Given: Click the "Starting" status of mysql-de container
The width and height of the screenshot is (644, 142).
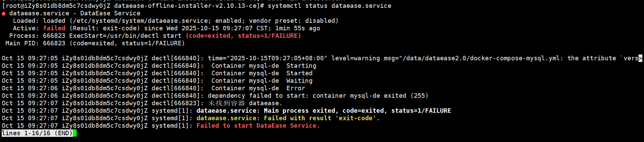Looking at the screenshot, I should pos(301,66).
